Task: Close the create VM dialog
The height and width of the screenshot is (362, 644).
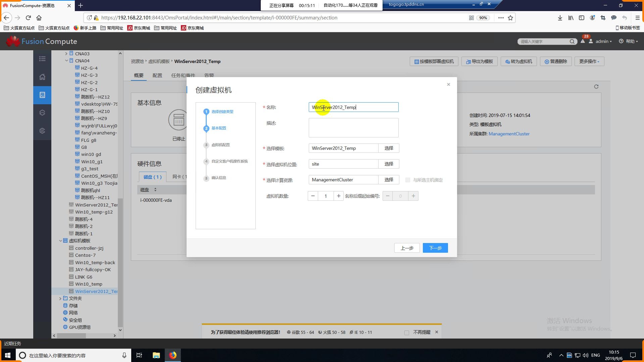Action: coord(448,84)
